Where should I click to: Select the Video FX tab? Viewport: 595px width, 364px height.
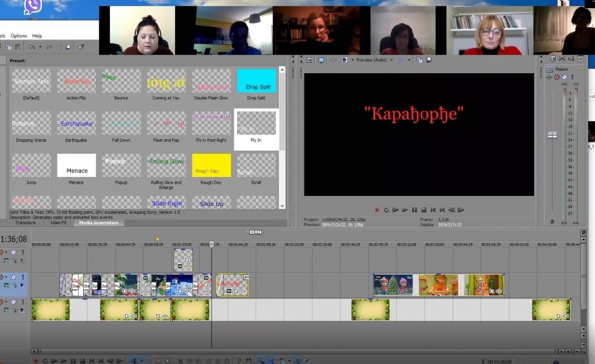(58, 223)
